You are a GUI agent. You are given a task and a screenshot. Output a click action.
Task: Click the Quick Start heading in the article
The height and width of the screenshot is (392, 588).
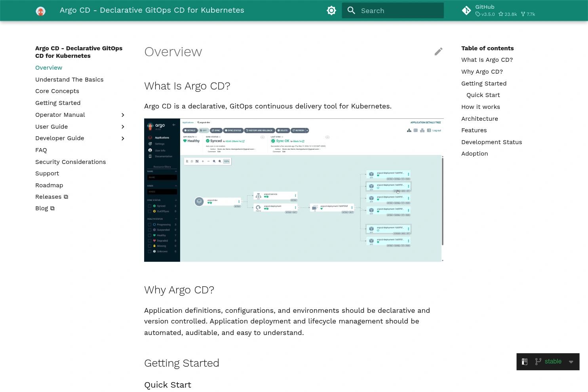(x=167, y=385)
